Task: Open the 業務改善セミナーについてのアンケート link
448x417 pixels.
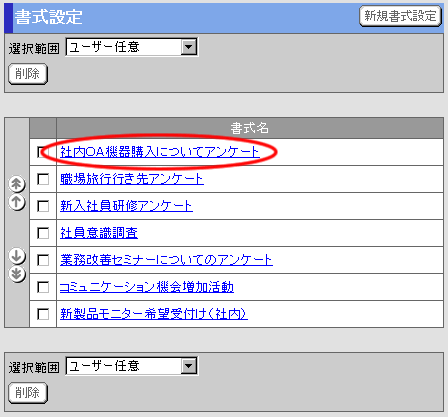Action: coord(166,260)
